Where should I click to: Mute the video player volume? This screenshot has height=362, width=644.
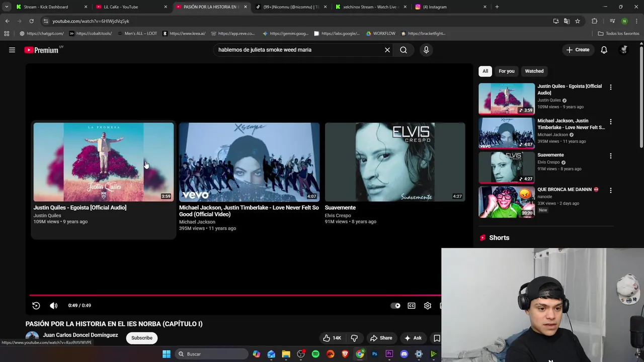tap(54, 306)
